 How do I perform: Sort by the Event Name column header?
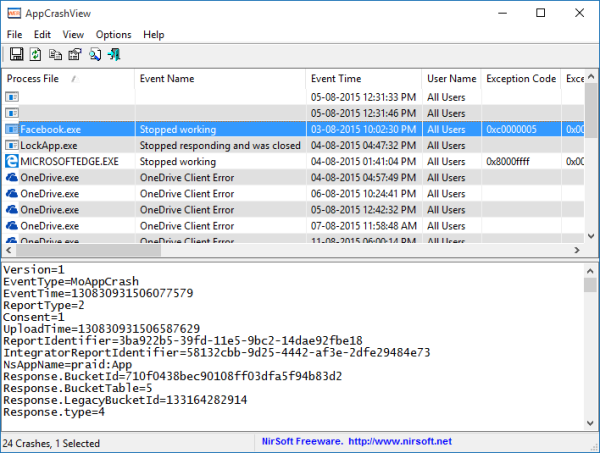pos(220,79)
